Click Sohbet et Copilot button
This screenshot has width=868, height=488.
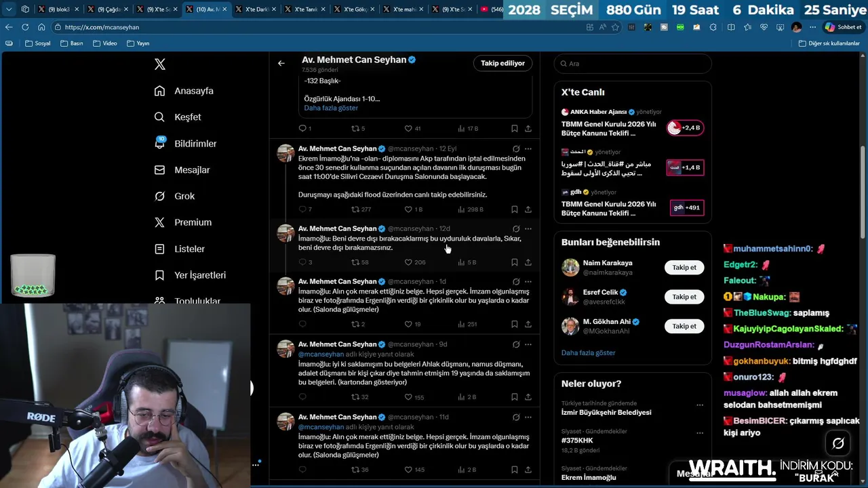pos(843,27)
